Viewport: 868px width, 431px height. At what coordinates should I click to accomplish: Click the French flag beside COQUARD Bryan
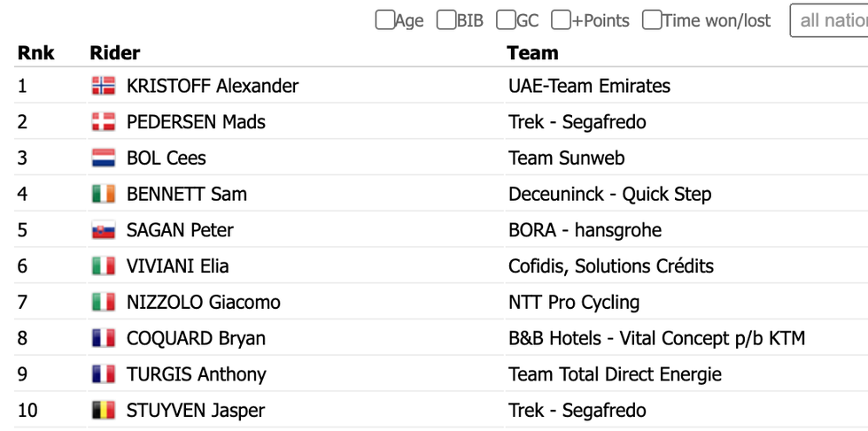104,338
